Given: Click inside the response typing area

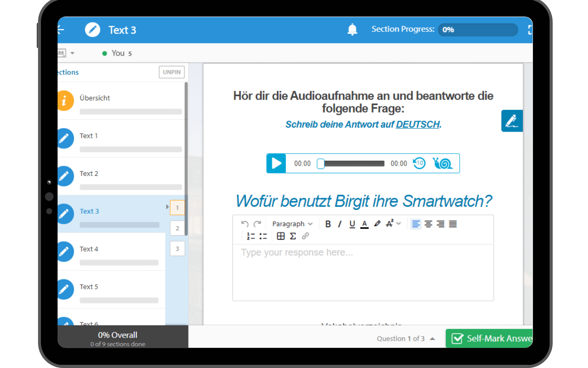Looking at the screenshot, I should point(363,270).
